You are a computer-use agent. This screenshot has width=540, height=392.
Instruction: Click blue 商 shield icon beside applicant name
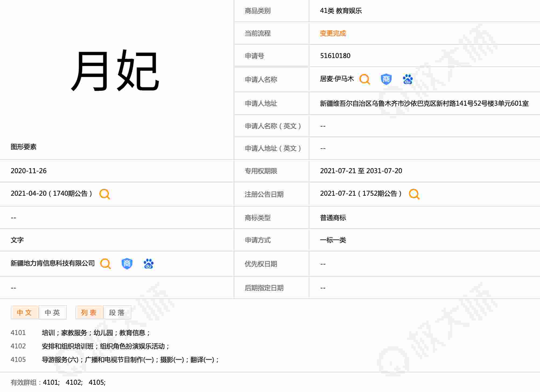386,79
